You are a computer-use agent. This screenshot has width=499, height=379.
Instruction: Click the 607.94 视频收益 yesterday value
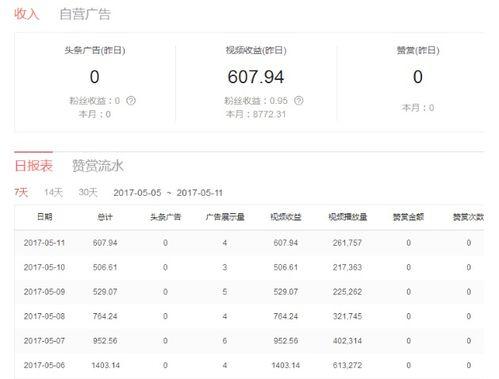click(256, 77)
